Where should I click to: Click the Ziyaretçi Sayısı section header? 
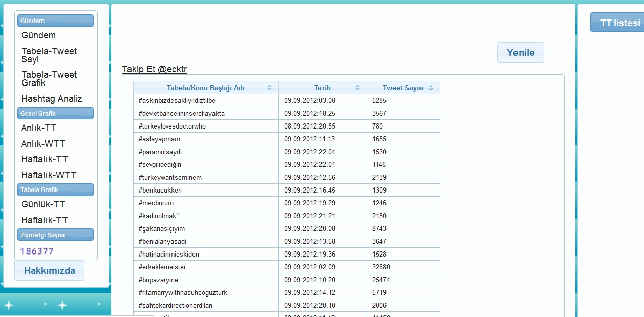point(56,235)
